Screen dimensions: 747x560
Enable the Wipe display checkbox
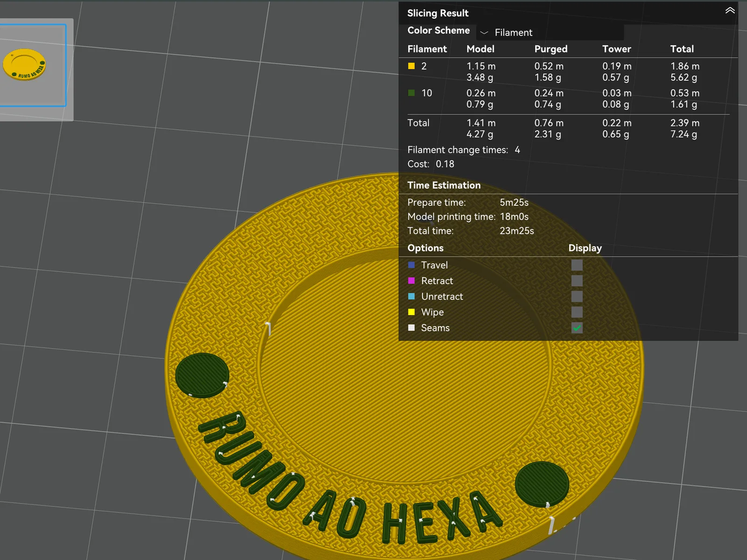pos(577,312)
